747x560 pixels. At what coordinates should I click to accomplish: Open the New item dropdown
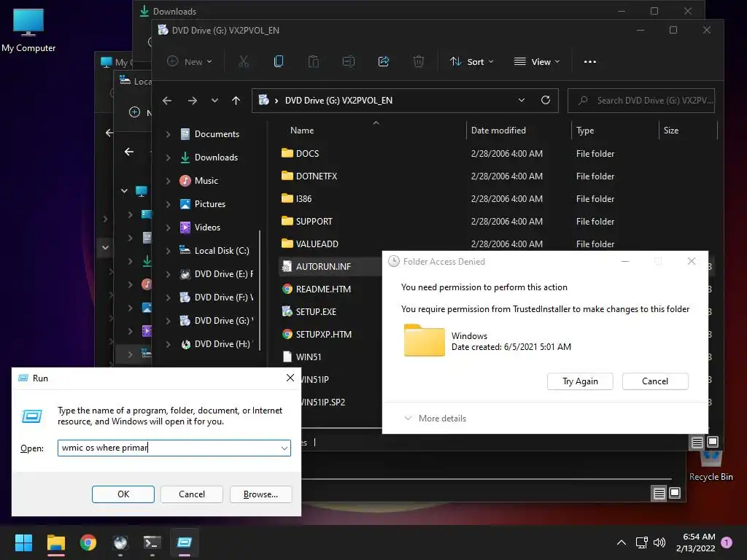190,61
